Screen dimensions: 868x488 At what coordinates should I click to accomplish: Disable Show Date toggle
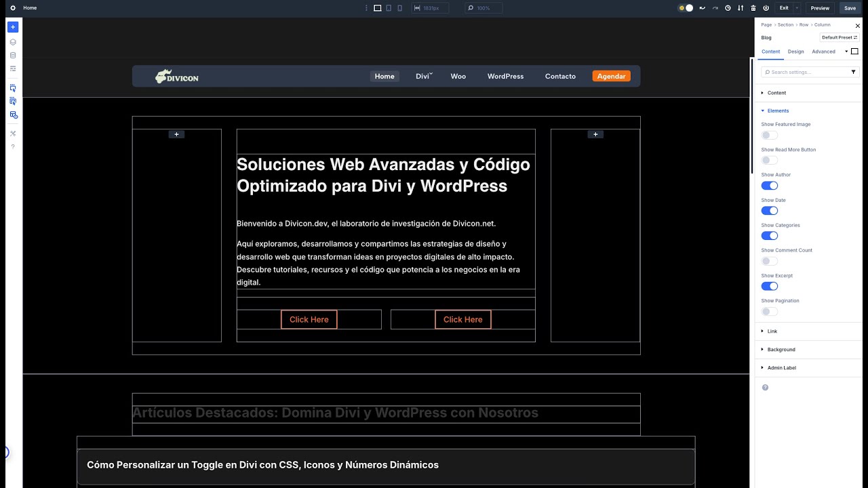(x=769, y=211)
